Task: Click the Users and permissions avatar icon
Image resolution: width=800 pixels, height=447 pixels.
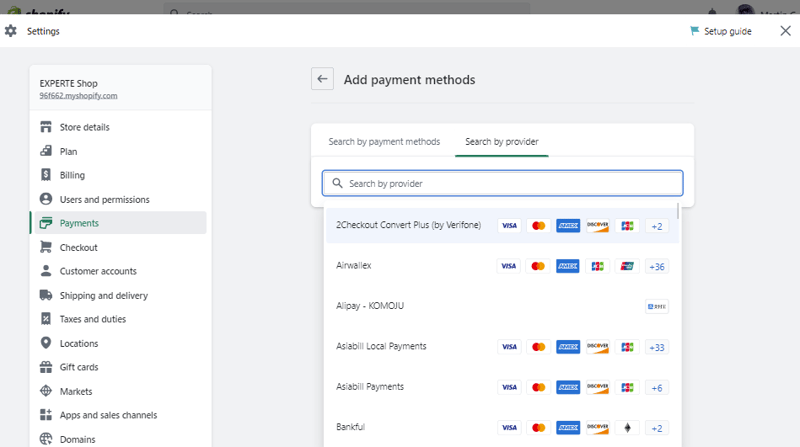Action: point(46,199)
